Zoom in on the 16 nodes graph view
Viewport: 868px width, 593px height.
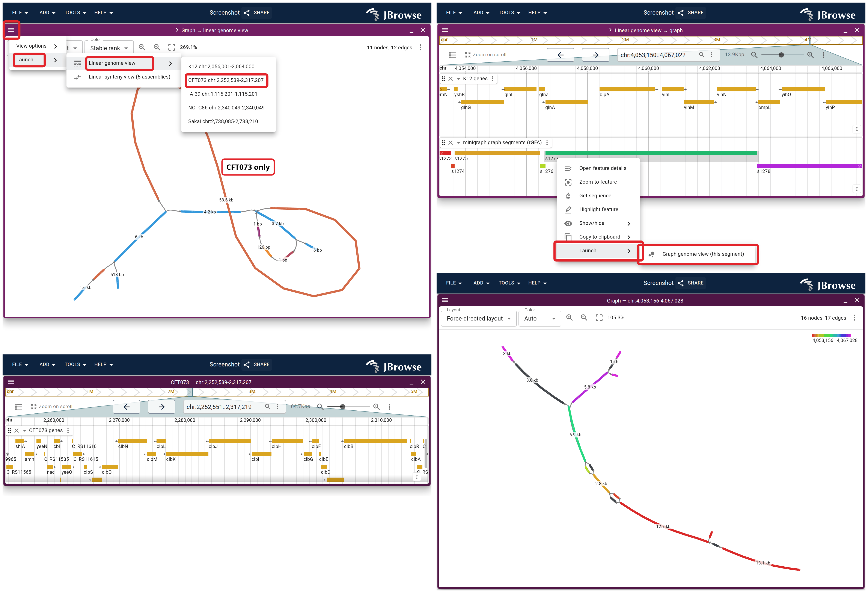(x=569, y=318)
